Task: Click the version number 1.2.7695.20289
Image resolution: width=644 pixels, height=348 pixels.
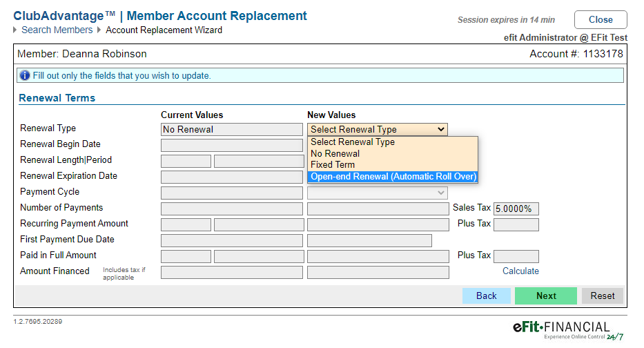Action: tap(38, 322)
